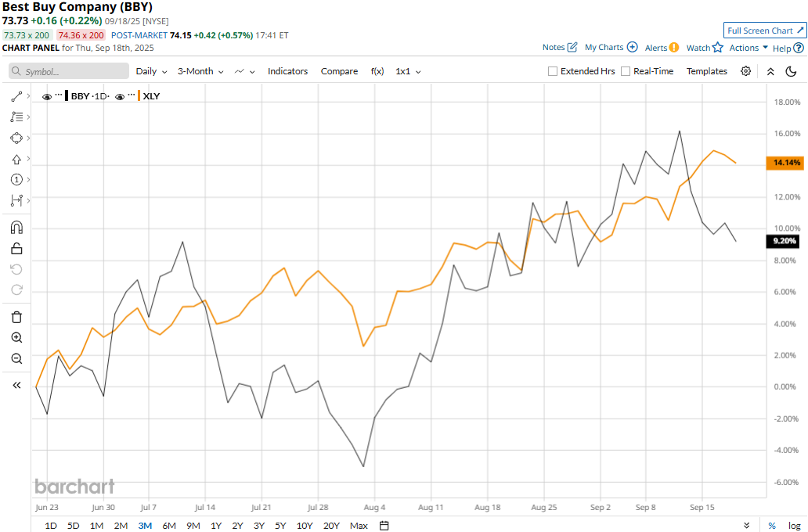
Task: Open the chart type line dropdown
Action: (245, 71)
